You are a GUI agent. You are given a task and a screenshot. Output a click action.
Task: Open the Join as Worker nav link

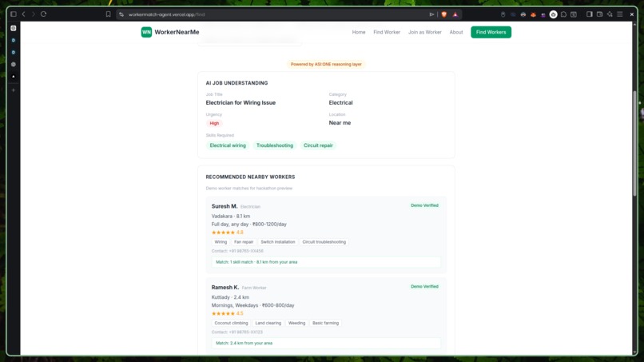click(425, 32)
